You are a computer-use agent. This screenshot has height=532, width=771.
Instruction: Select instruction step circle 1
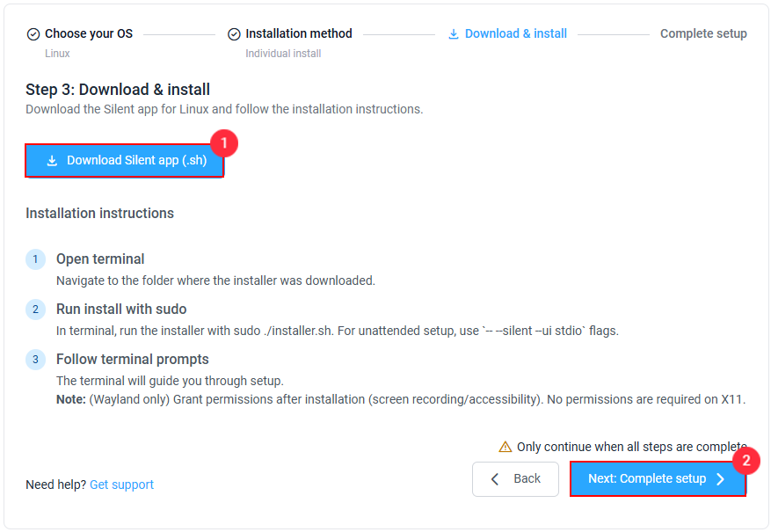coord(35,259)
